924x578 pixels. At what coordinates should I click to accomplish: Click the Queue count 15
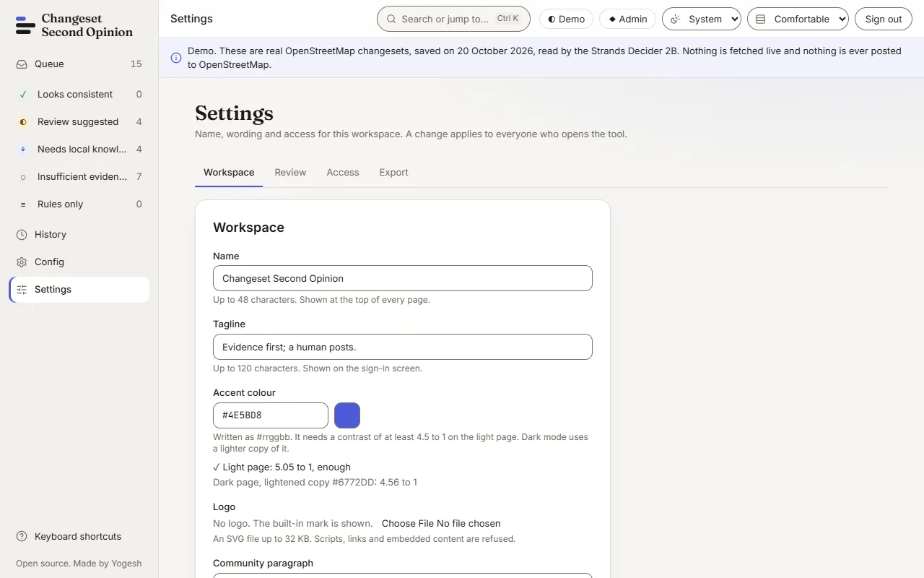tap(136, 64)
